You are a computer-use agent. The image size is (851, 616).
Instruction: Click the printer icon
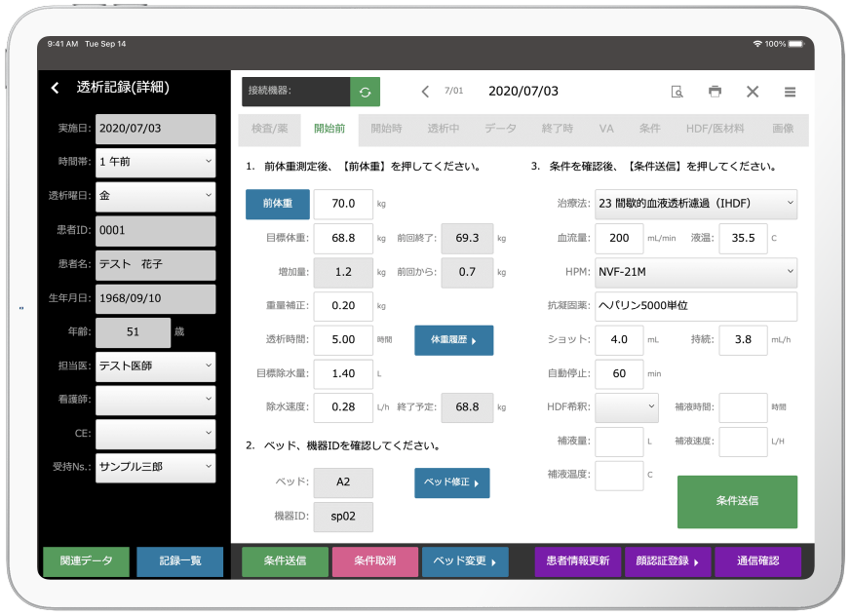[x=715, y=92]
